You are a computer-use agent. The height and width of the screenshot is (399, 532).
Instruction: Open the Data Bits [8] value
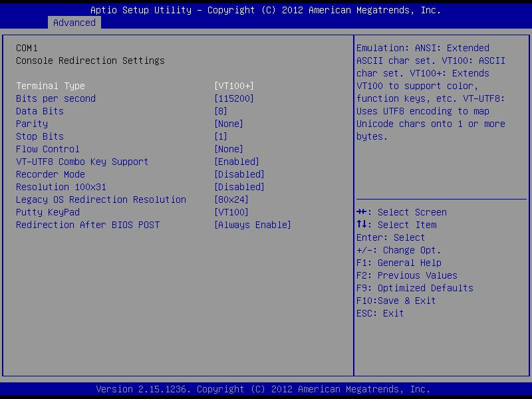click(x=220, y=111)
